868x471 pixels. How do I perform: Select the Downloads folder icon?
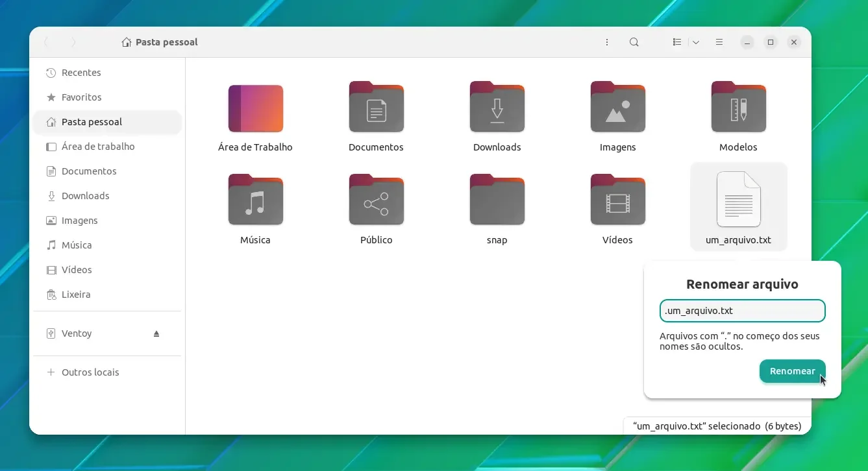click(497, 107)
